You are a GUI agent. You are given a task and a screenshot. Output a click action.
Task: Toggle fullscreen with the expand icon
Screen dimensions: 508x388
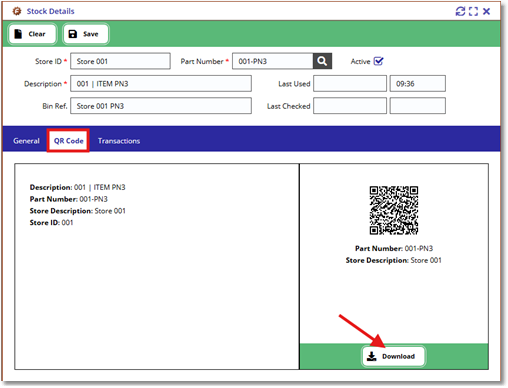[473, 11]
